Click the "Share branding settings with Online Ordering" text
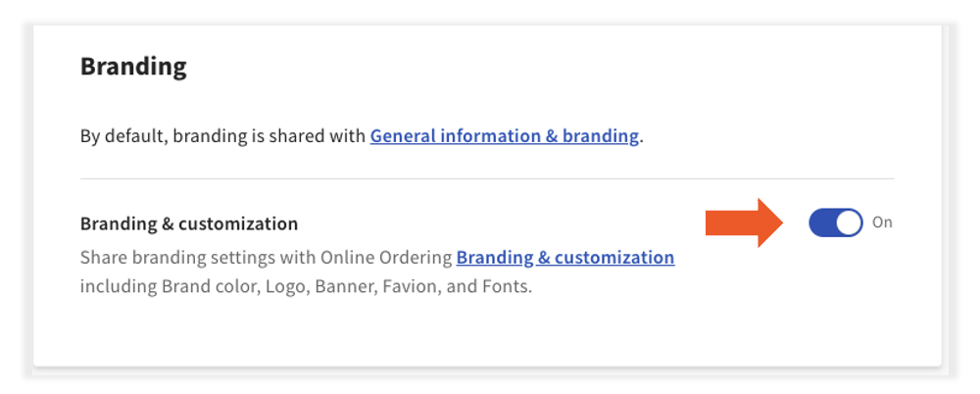Viewport: 980px width, 394px height. 267,258
